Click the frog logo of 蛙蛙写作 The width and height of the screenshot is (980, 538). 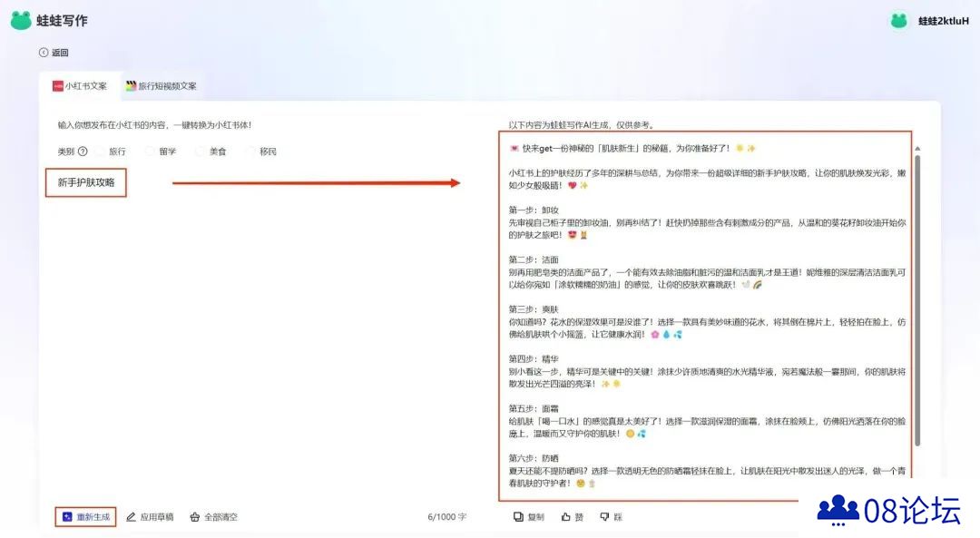tap(21, 20)
